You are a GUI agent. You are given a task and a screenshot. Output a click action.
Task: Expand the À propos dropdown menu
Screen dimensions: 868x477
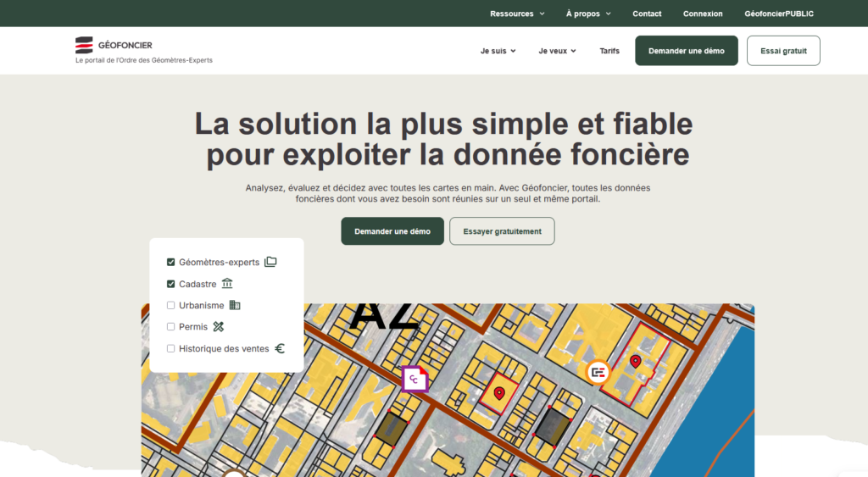pyautogui.click(x=588, y=14)
